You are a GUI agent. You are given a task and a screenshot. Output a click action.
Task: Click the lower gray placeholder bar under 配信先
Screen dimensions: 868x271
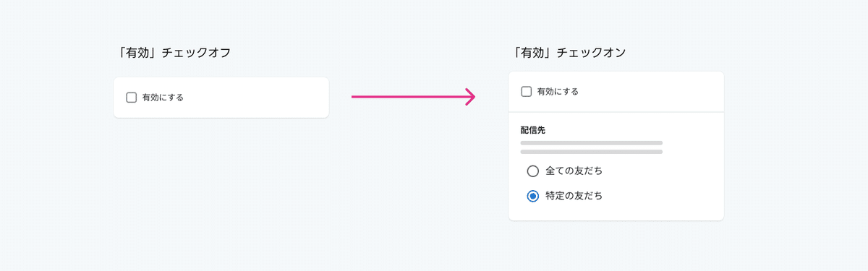point(592,152)
